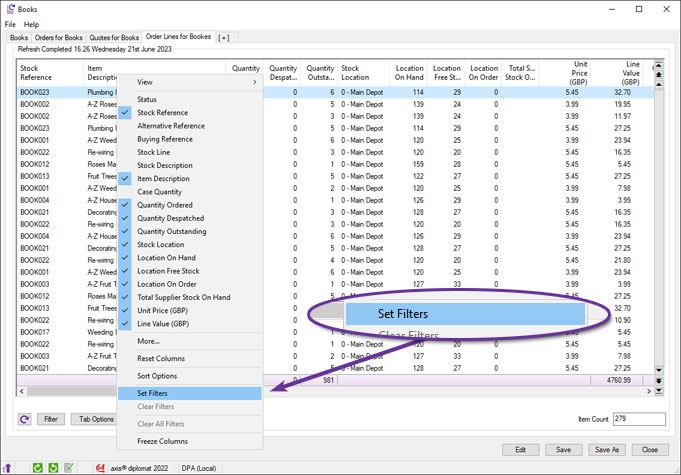Choose Set Filters in the context menu

pos(190,393)
